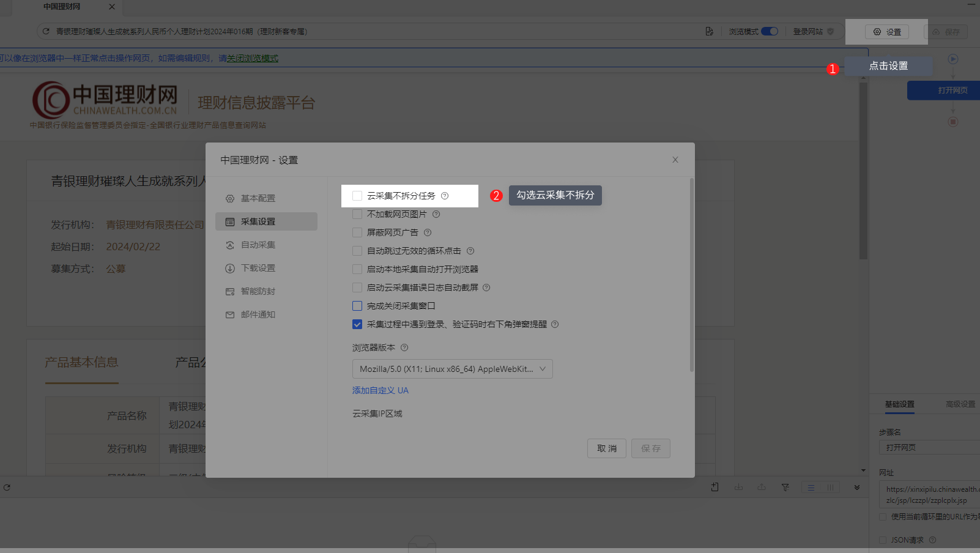
Task: Select the 打开网页 workflow step
Action: [943, 91]
